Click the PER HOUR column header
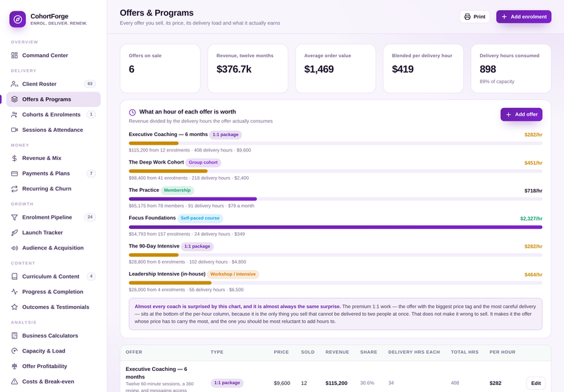 [x=502, y=352]
